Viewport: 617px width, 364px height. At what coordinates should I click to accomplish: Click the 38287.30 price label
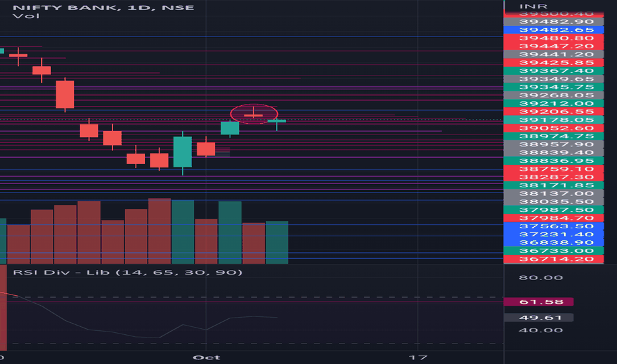tap(553, 177)
